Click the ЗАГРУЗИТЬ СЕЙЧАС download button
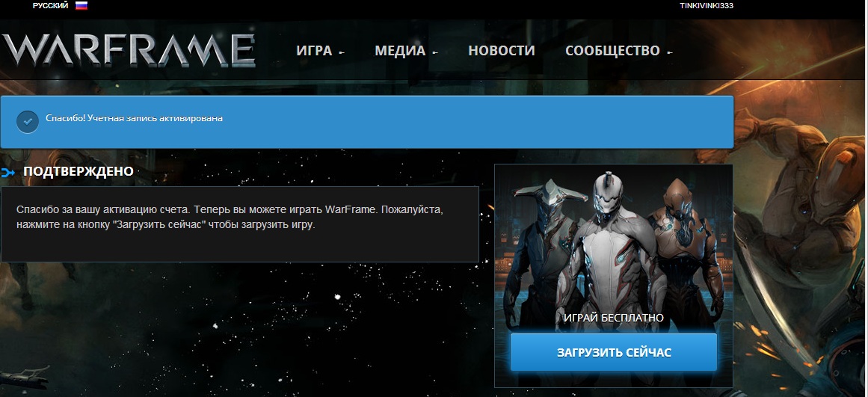The height and width of the screenshot is (397, 868). click(613, 352)
